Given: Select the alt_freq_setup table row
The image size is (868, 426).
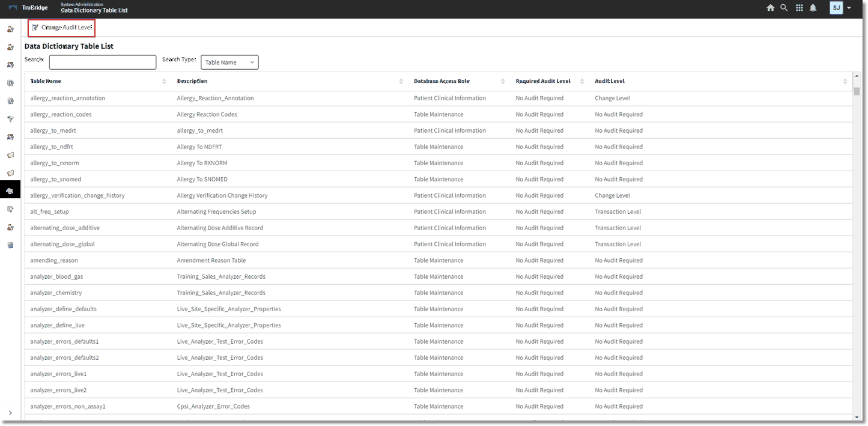Looking at the screenshot, I should point(50,211).
